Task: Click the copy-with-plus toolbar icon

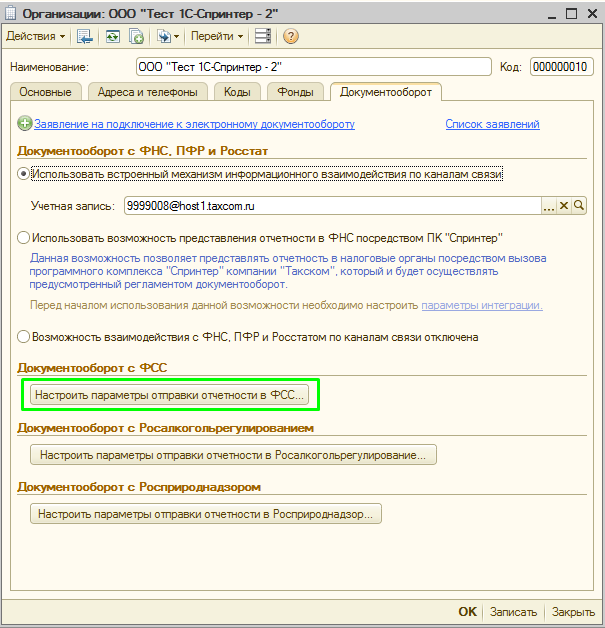Action: [x=136, y=36]
